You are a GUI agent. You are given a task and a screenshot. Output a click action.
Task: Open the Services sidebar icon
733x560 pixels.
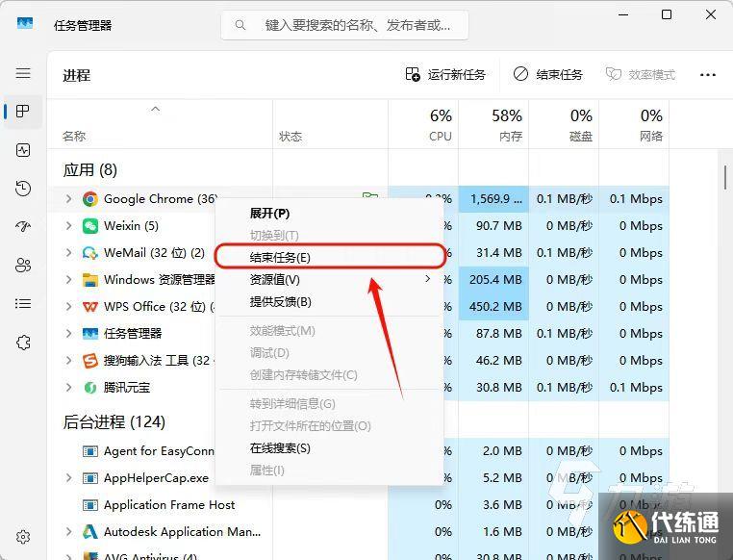point(23,343)
